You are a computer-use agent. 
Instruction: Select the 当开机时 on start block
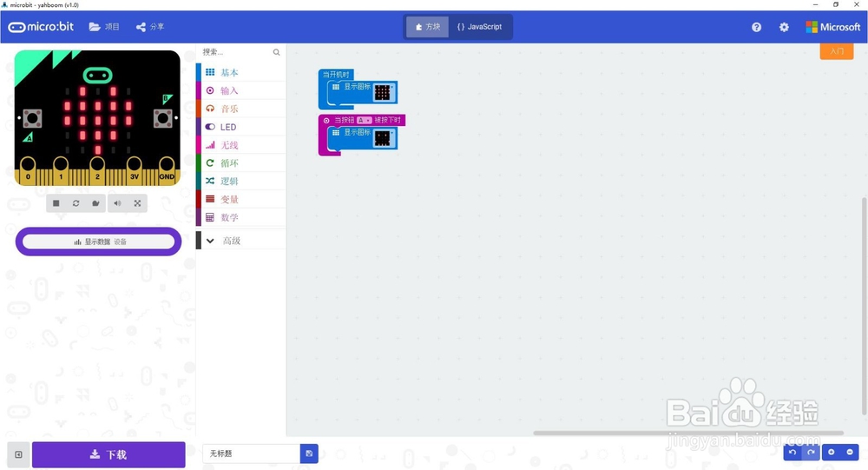[336, 74]
